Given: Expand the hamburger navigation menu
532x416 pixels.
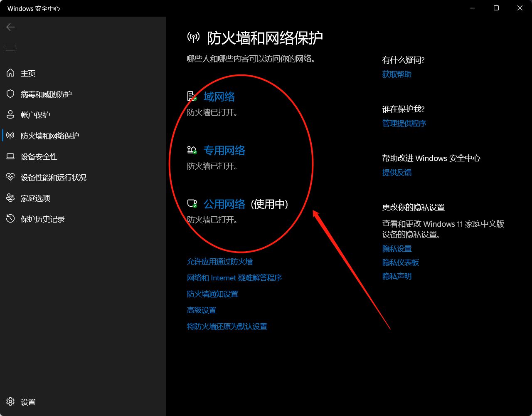Looking at the screenshot, I should (10, 48).
